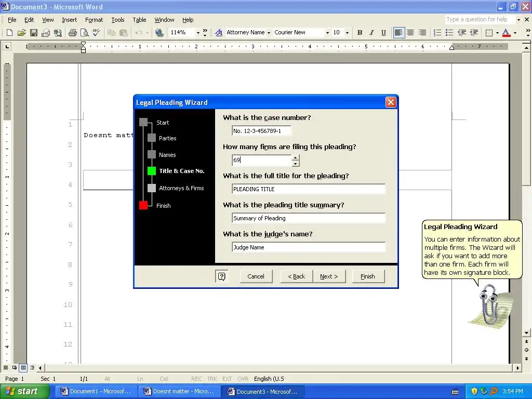Click the Decrease Indent icon
The height and width of the screenshot is (399, 532).
pyautogui.click(x=462, y=33)
